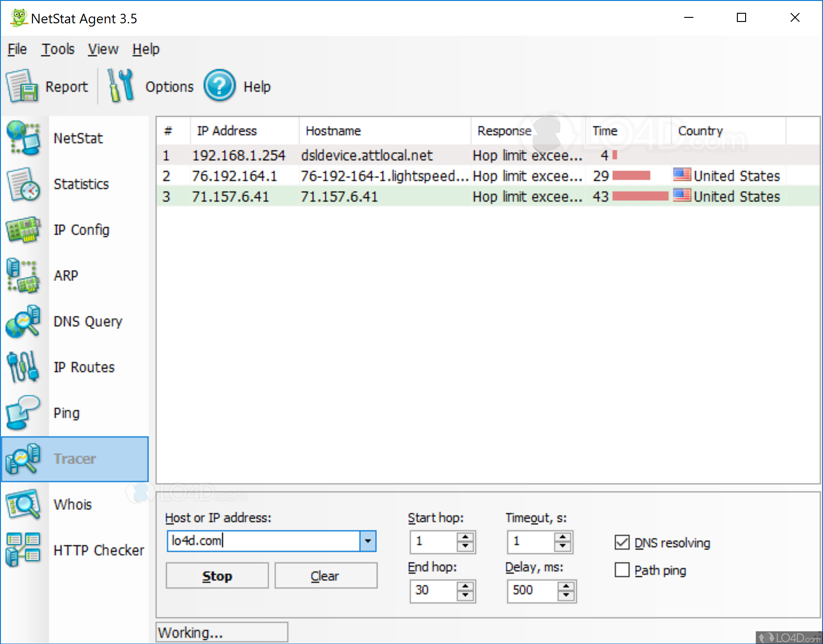Disable DNS resolving

[x=622, y=542]
